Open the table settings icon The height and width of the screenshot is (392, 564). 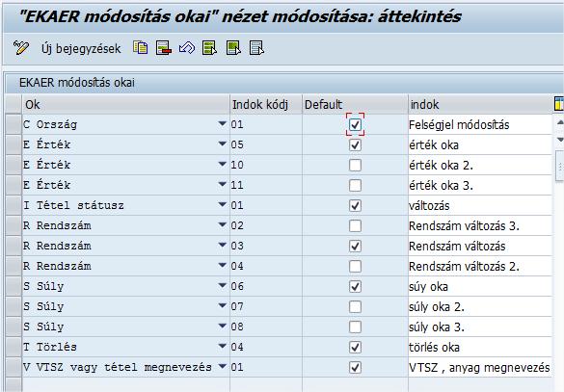click(x=558, y=104)
